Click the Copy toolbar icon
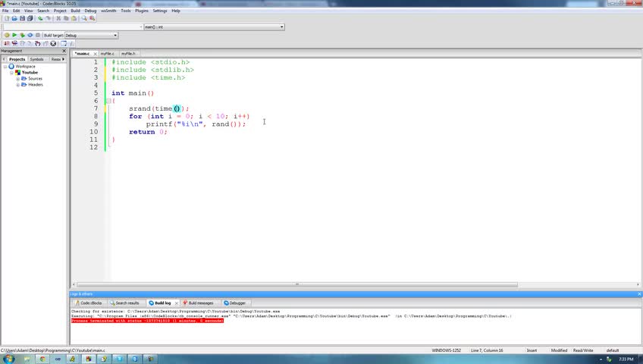643x364 pixels. [x=66, y=18]
